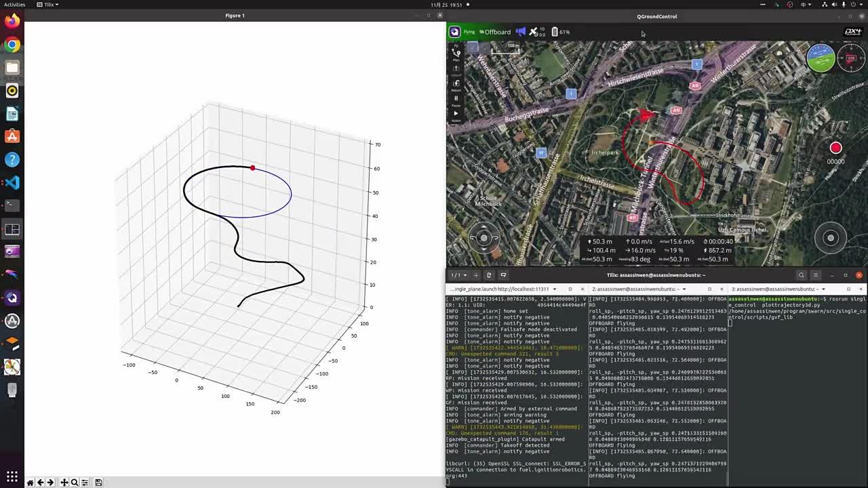Reset the plot view with Home icon
Image resolution: width=868 pixels, height=488 pixels.
[x=30, y=483]
